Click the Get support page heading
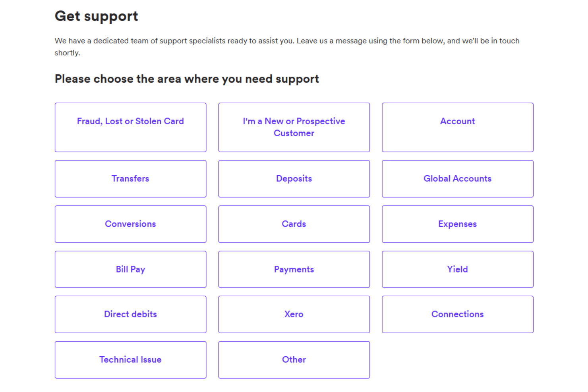This screenshot has height=392, width=588. coord(97,16)
